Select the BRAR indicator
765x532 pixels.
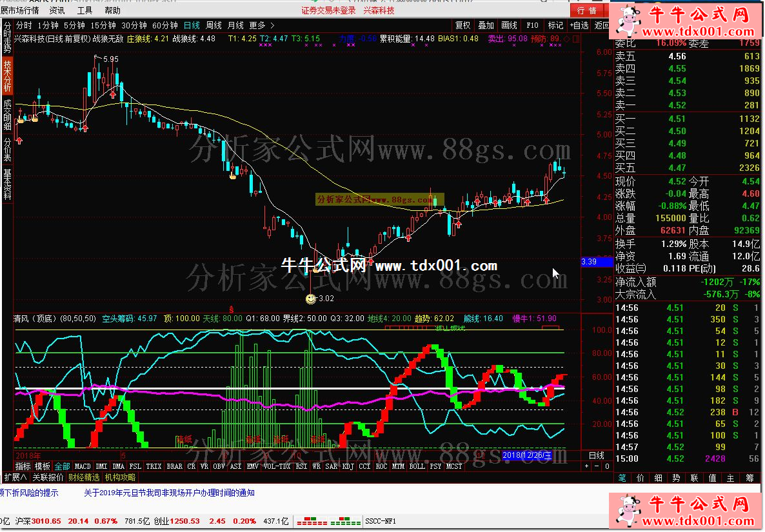[x=174, y=466]
